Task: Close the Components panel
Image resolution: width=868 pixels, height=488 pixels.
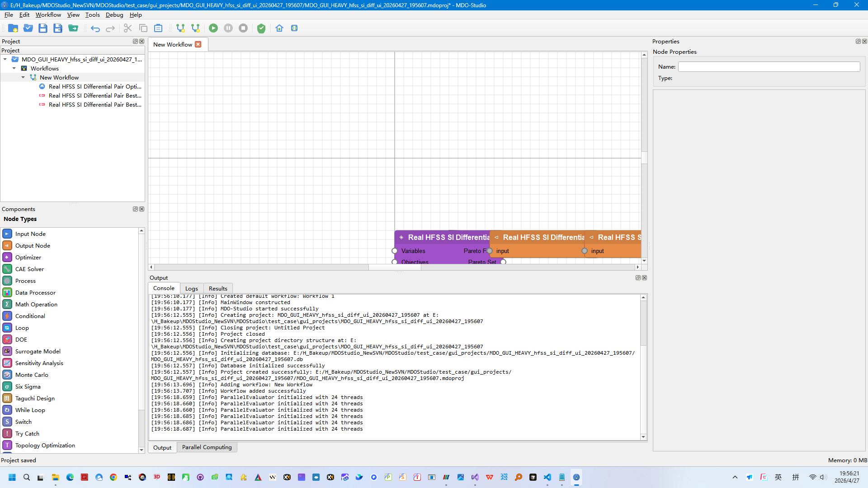Action: click(x=142, y=209)
